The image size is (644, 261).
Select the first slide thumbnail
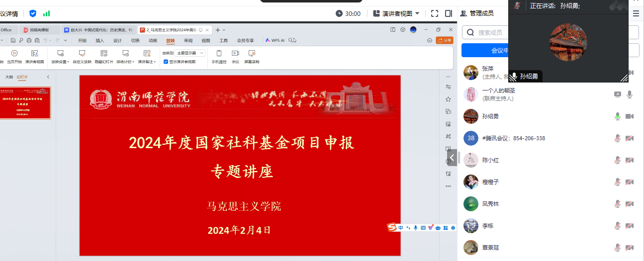point(25,103)
